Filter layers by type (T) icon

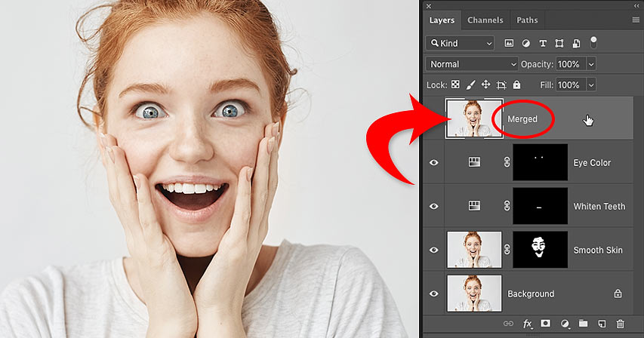(543, 43)
